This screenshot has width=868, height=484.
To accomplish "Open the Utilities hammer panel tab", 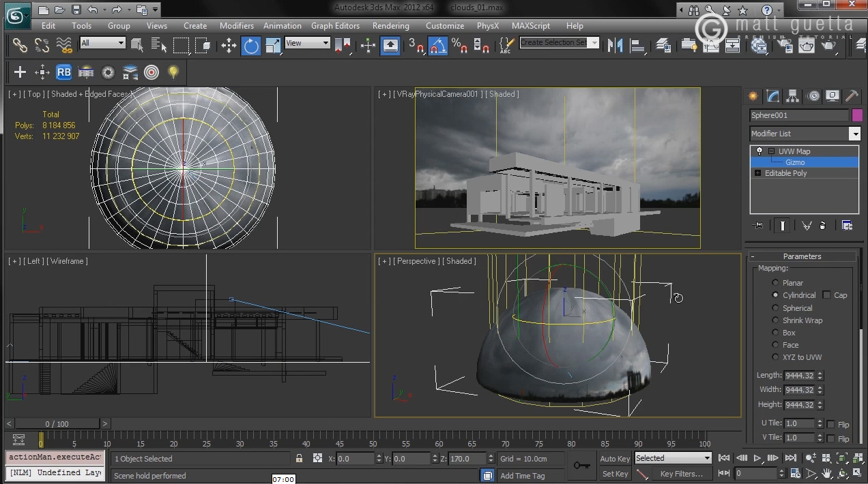I will point(852,96).
